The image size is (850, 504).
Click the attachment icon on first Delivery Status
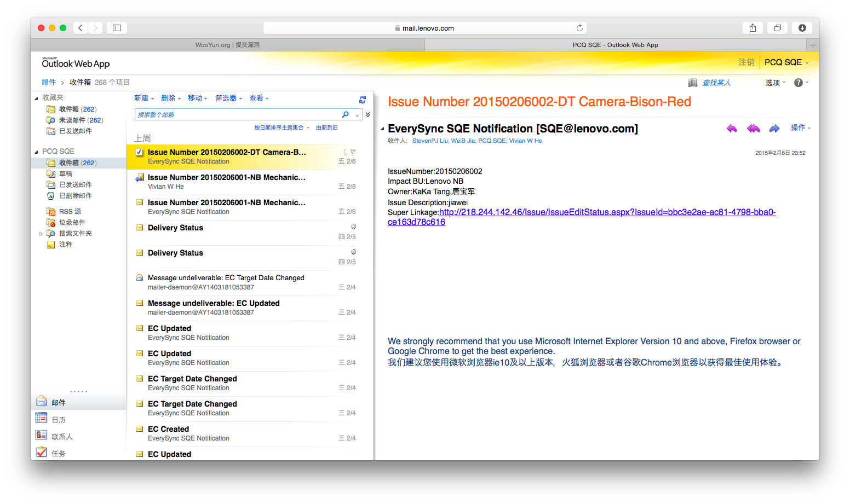pos(353,227)
